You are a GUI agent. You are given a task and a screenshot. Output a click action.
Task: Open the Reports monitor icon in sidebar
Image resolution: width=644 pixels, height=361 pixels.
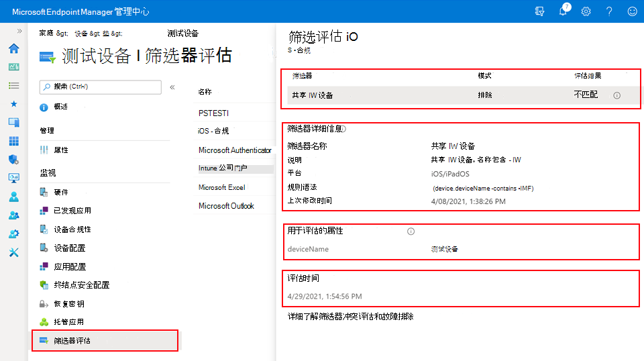click(x=13, y=178)
